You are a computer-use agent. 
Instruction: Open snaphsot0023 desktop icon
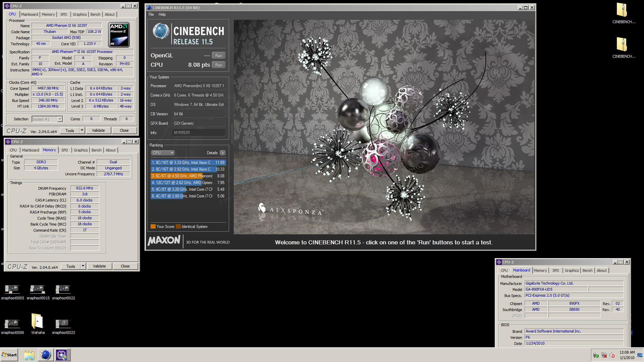coord(63,326)
